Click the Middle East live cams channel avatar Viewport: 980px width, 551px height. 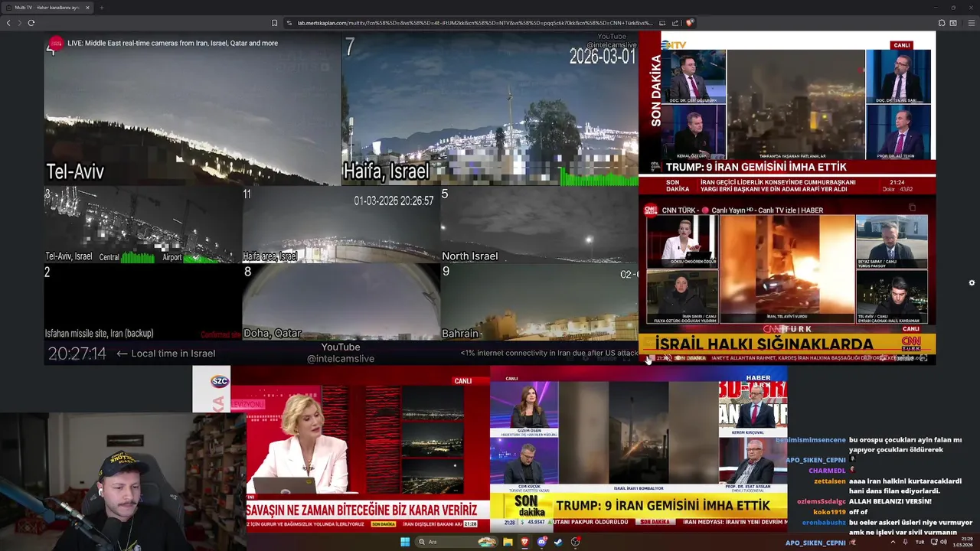click(55, 43)
